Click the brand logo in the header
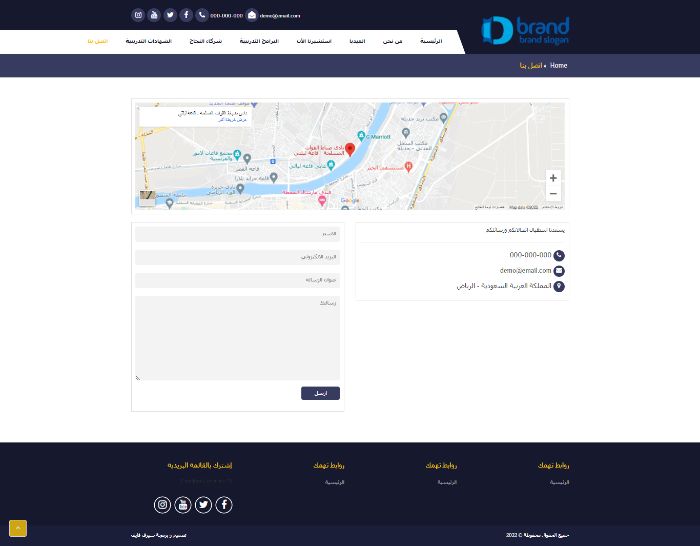Screen dimensions: 700x546 (x=525, y=30)
